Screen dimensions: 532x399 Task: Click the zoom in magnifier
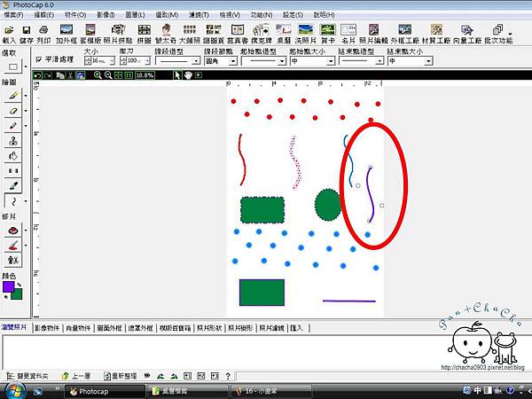(x=98, y=75)
